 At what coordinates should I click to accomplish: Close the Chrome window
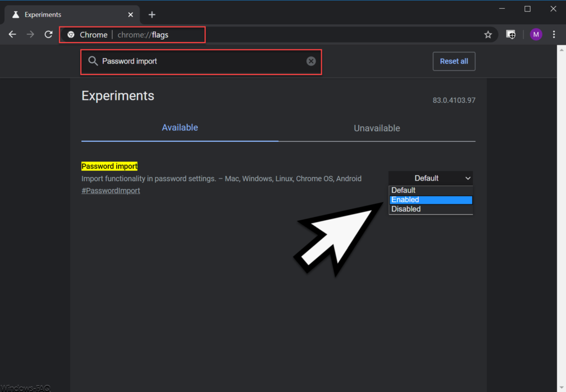tap(553, 9)
